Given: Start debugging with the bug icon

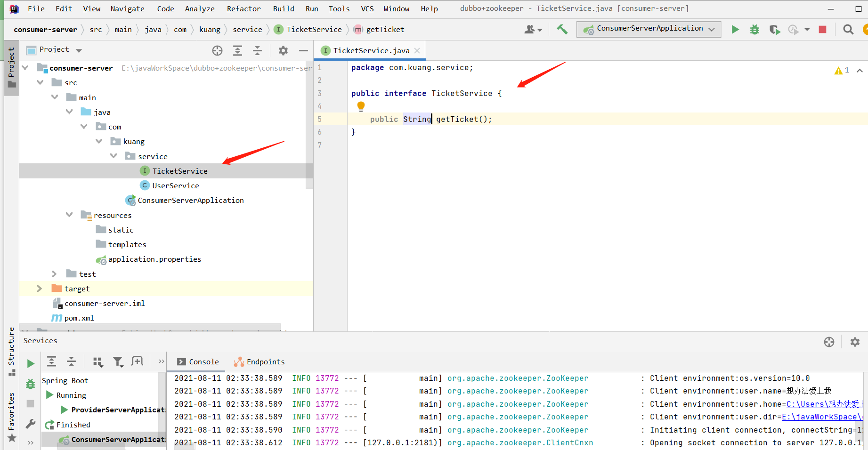Looking at the screenshot, I should 754,30.
